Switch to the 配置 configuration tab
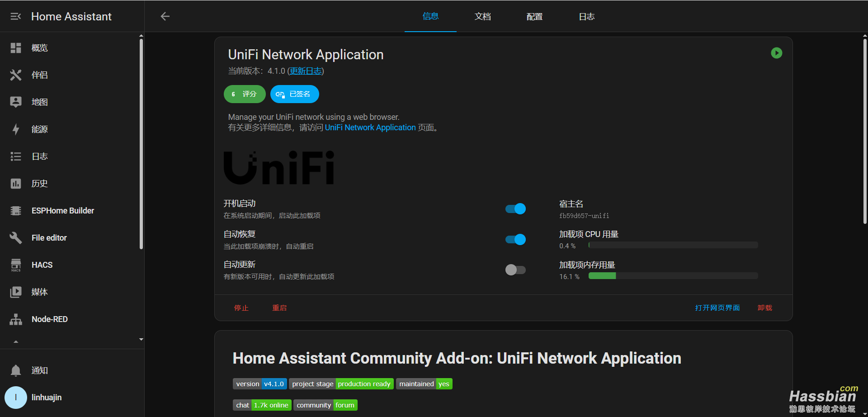868x417 pixels. pos(534,16)
